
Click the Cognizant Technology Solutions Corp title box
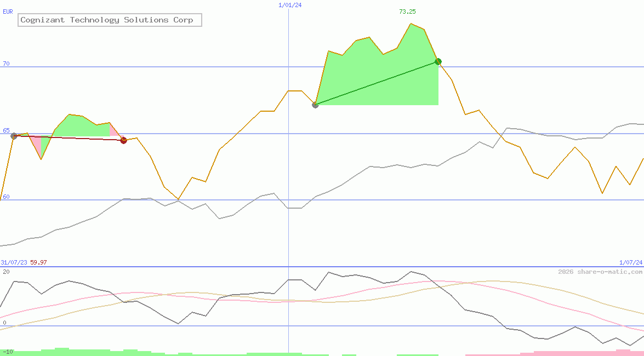(110, 20)
